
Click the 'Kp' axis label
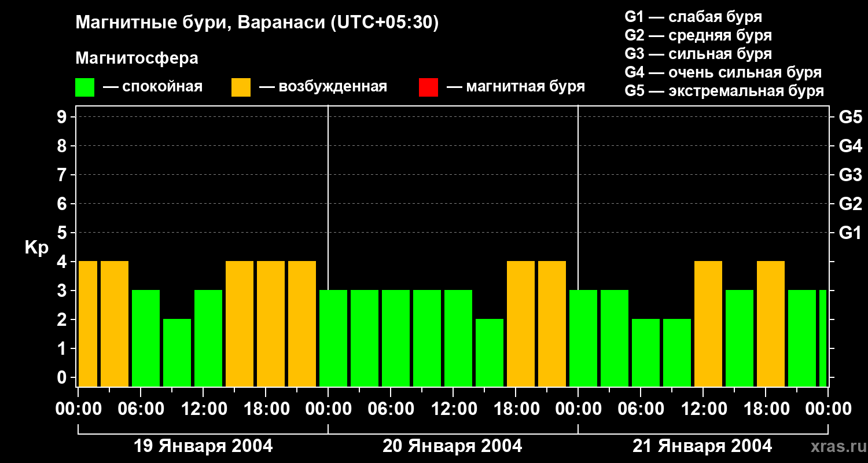pos(36,248)
